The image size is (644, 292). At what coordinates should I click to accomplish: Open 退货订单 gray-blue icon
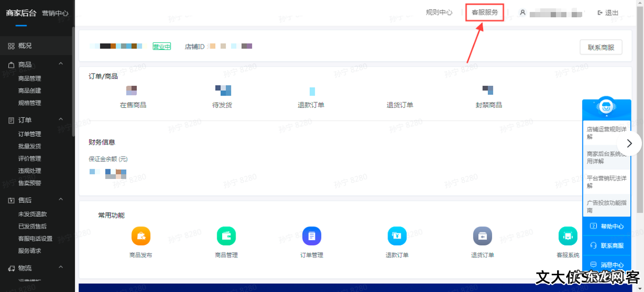[x=482, y=236]
